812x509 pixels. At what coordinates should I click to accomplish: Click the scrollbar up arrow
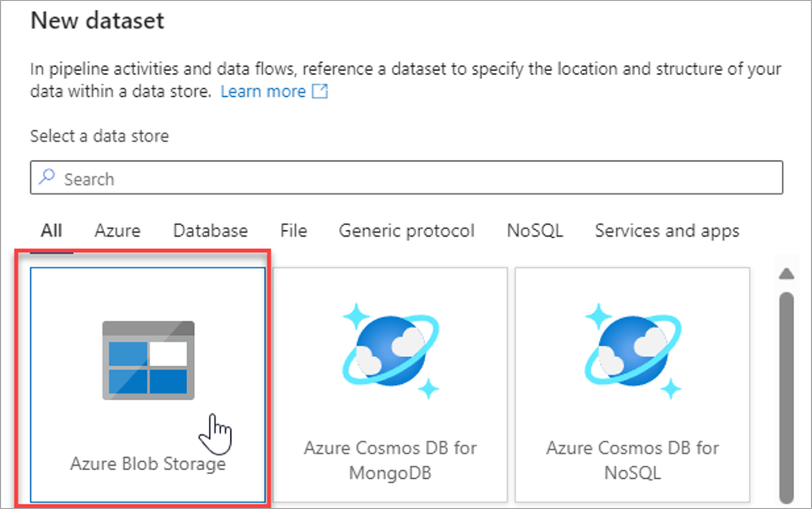[x=786, y=273]
